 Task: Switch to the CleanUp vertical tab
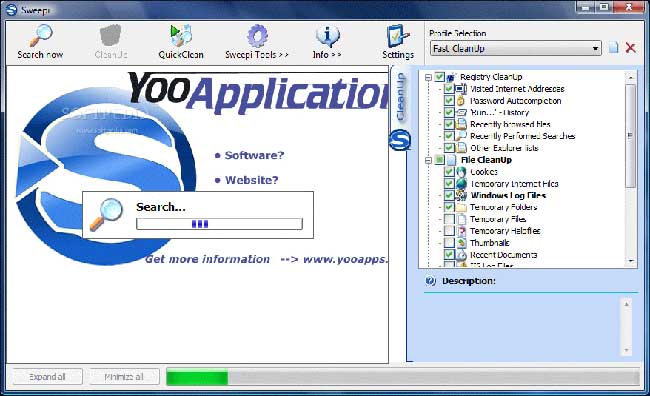coord(400,96)
